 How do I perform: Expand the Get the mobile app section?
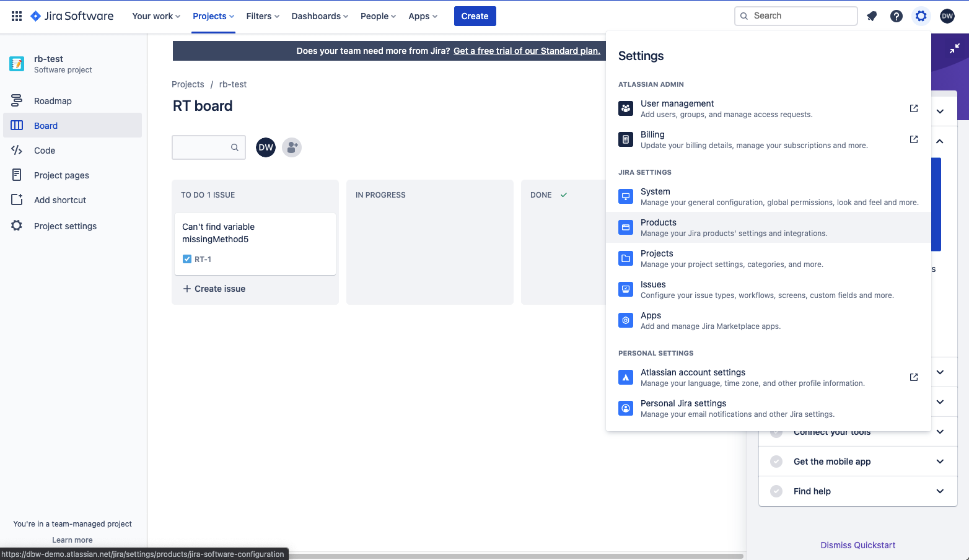[x=940, y=462]
